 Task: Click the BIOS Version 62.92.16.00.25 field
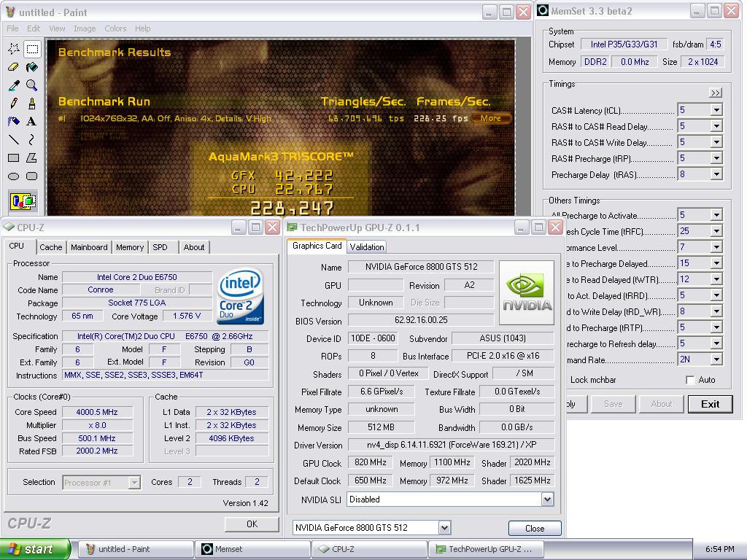pyautogui.click(x=421, y=320)
